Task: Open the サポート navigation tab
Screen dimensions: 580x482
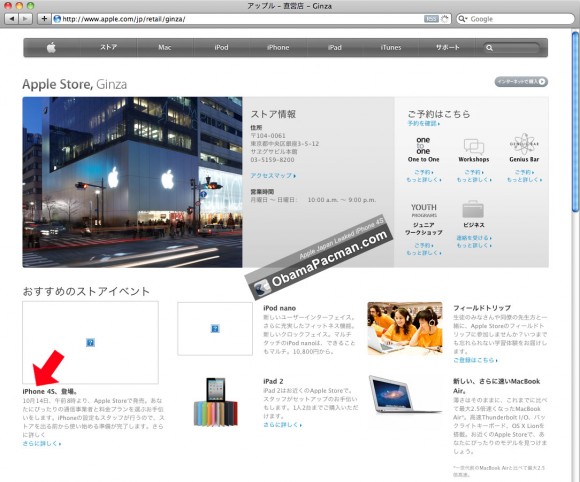Action: (x=448, y=47)
